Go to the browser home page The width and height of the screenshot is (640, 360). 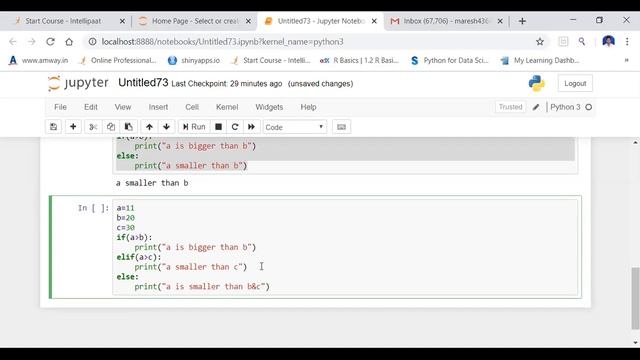pos(69,42)
